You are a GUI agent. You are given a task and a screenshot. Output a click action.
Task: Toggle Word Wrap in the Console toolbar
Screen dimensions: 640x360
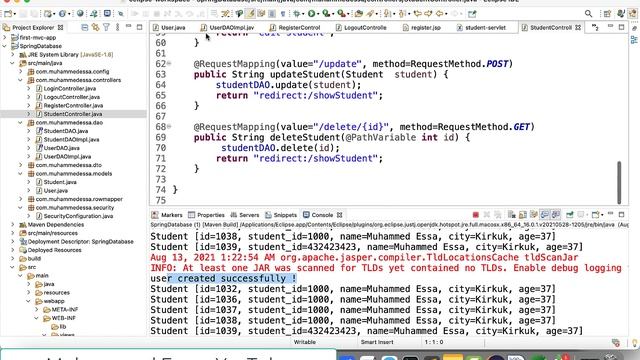(534, 215)
